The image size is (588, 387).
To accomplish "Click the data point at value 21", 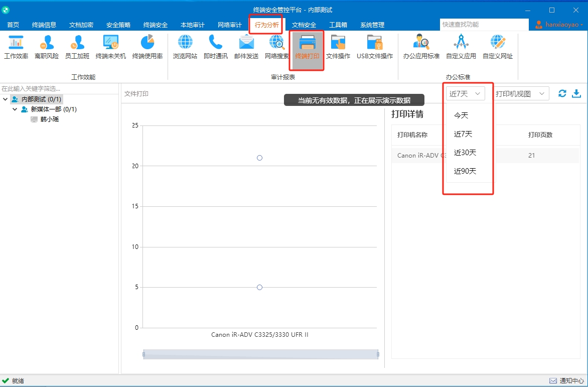I will 259,158.
